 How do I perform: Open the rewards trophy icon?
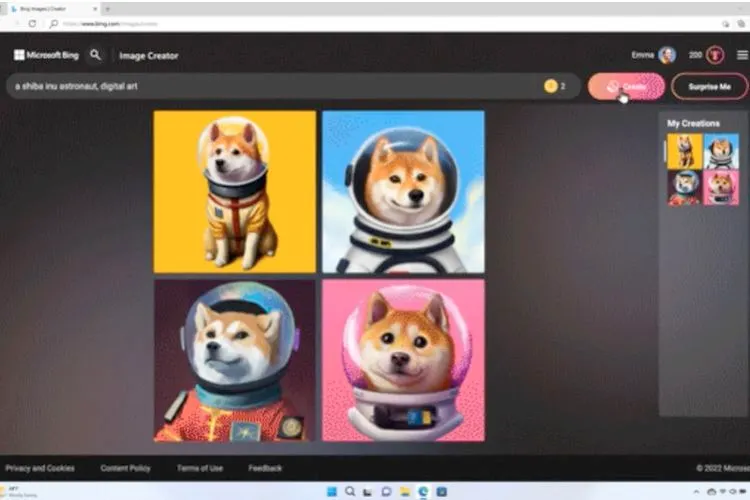coord(715,55)
